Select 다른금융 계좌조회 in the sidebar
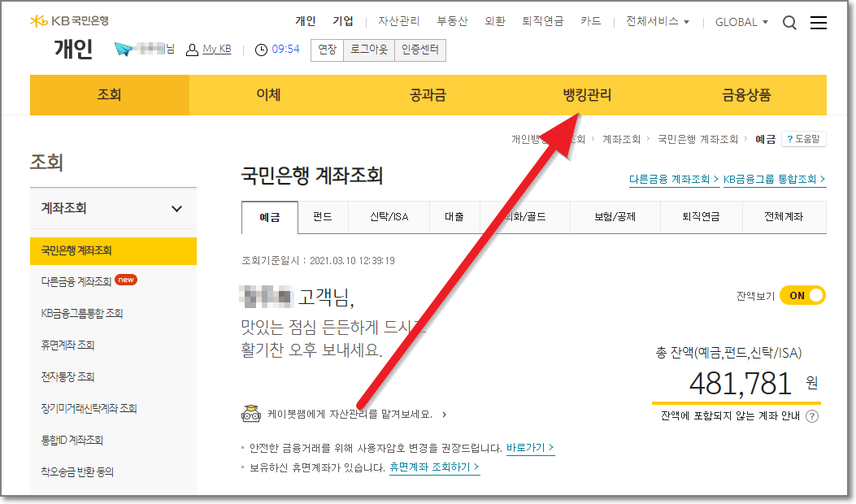Viewport: 856px width, 504px height. click(x=76, y=282)
